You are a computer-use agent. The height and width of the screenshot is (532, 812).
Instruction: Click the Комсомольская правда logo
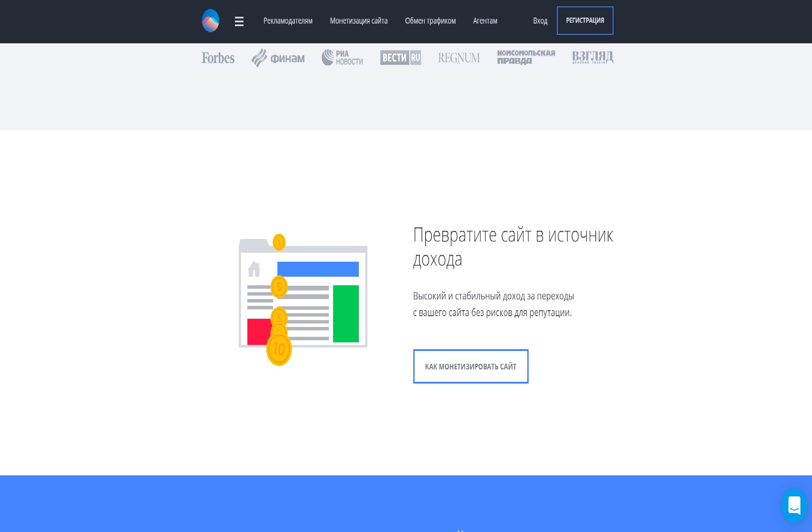pos(526,57)
